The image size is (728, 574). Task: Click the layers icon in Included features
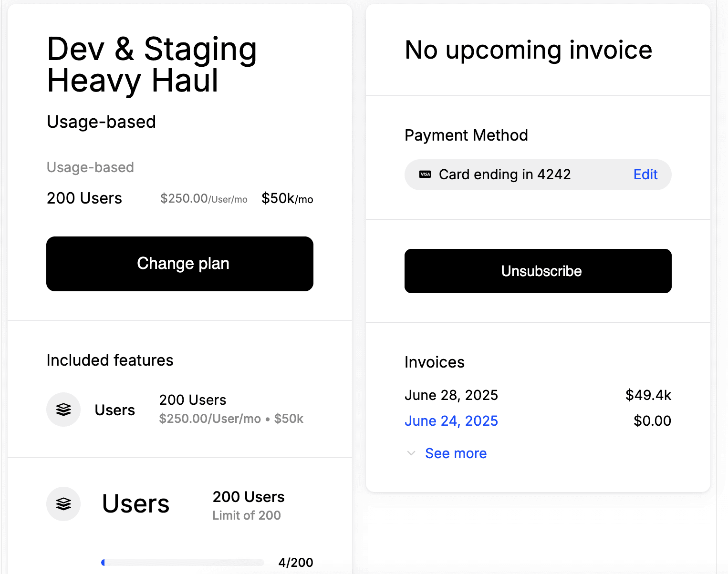[63, 410]
